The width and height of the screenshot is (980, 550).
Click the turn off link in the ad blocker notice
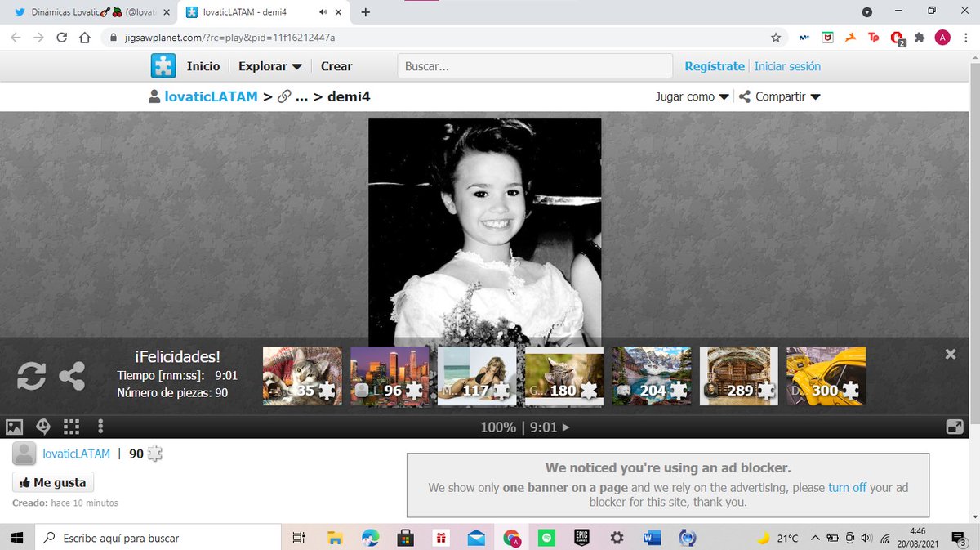pos(847,487)
